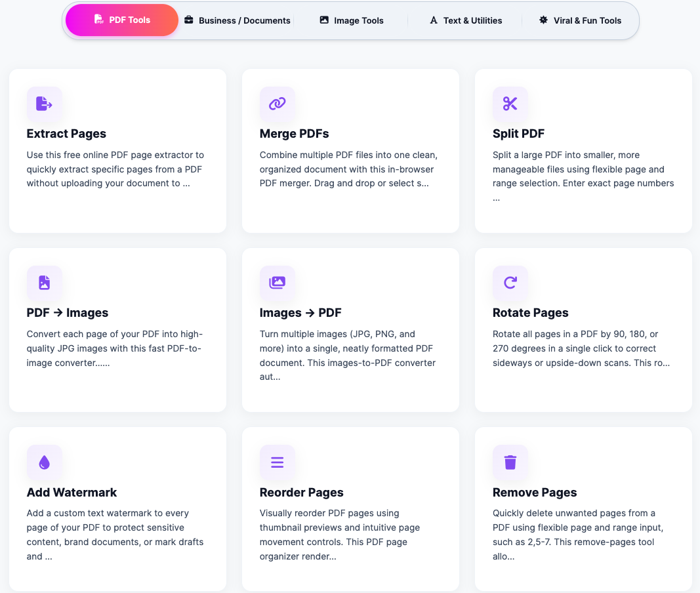
Task: Click the Remove Pages trash icon
Action: (510, 462)
